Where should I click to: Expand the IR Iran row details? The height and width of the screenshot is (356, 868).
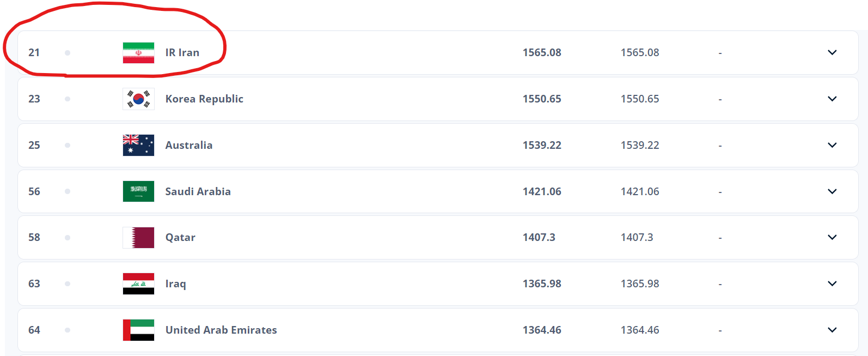coord(832,52)
